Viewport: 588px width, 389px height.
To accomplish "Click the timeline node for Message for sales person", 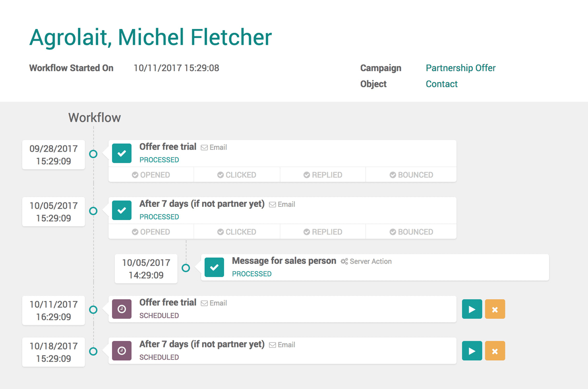I will click(186, 268).
